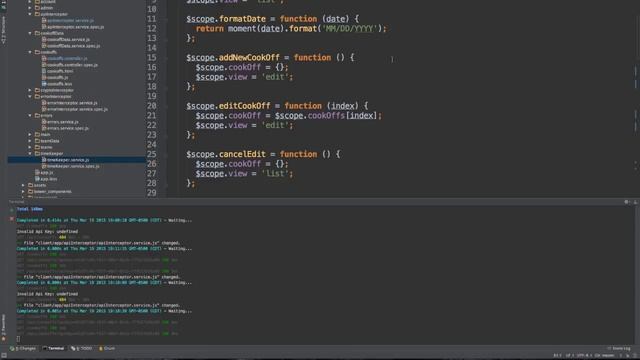Toggle read-only lock icon in status bar
The height and width of the screenshot is (360, 640).
621,356
